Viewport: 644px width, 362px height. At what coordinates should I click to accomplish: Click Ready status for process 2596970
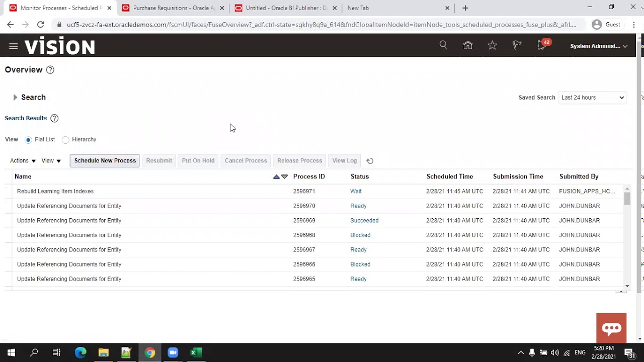358,206
